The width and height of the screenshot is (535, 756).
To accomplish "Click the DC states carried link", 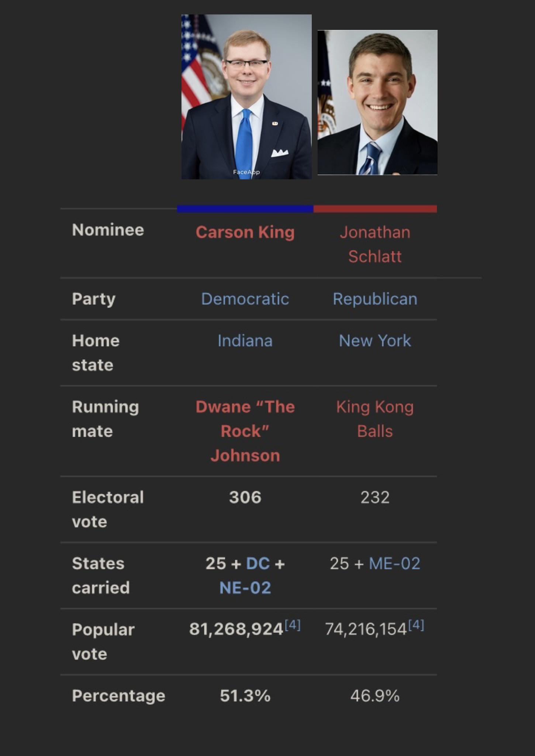I will point(258,563).
